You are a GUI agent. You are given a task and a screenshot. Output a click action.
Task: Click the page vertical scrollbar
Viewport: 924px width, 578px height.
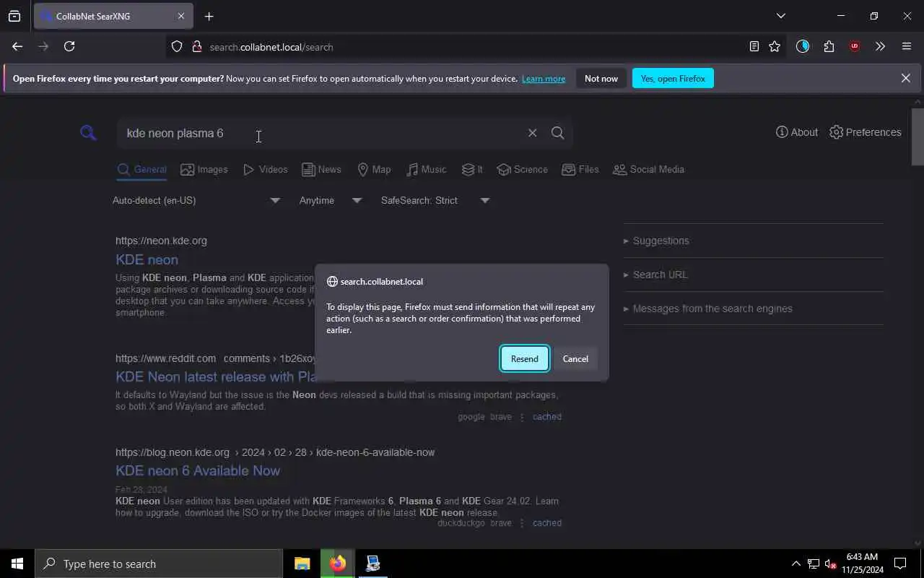[x=918, y=137]
